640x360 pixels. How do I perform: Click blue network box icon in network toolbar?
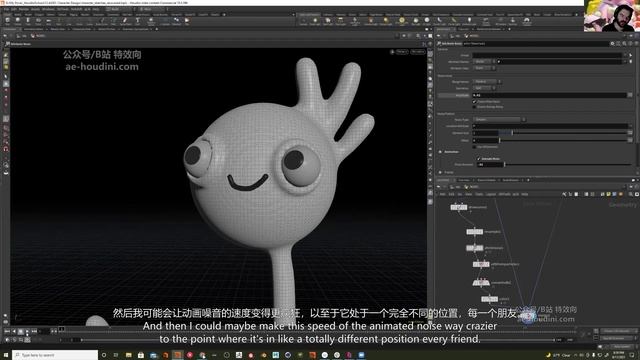click(614, 194)
